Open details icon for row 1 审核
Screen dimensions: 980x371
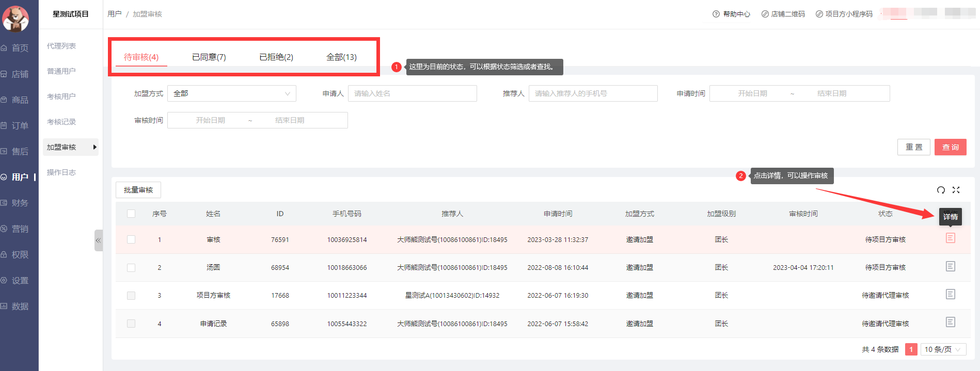tap(950, 238)
